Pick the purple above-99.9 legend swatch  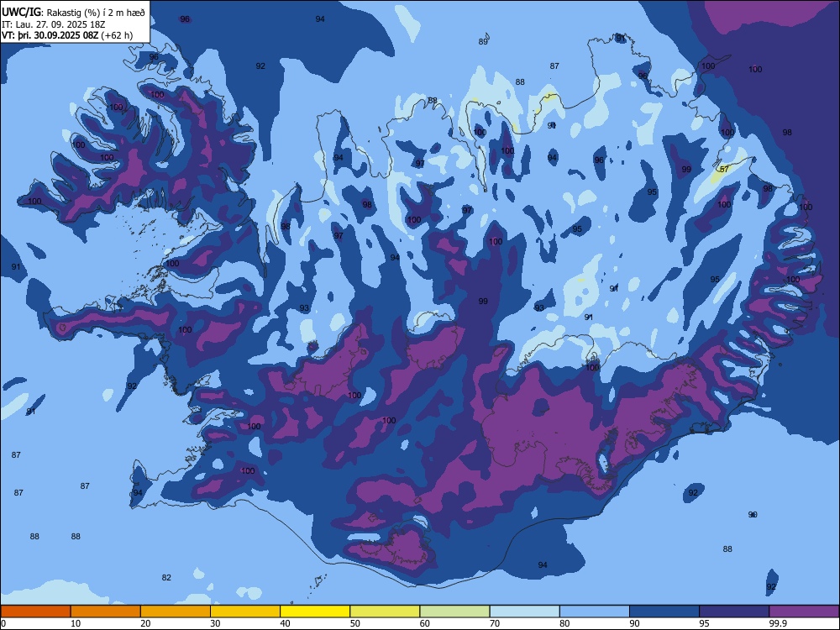pyautogui.click(x=804, y=612)
